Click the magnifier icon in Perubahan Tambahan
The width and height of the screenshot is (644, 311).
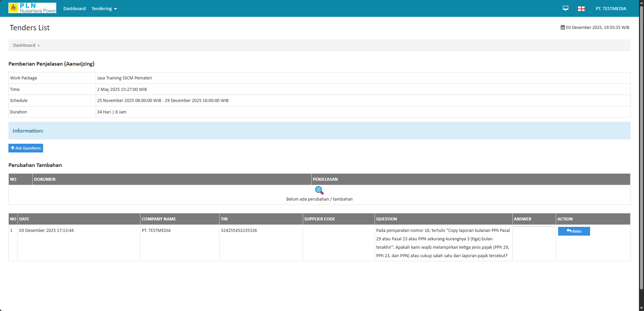coord(319,191)
